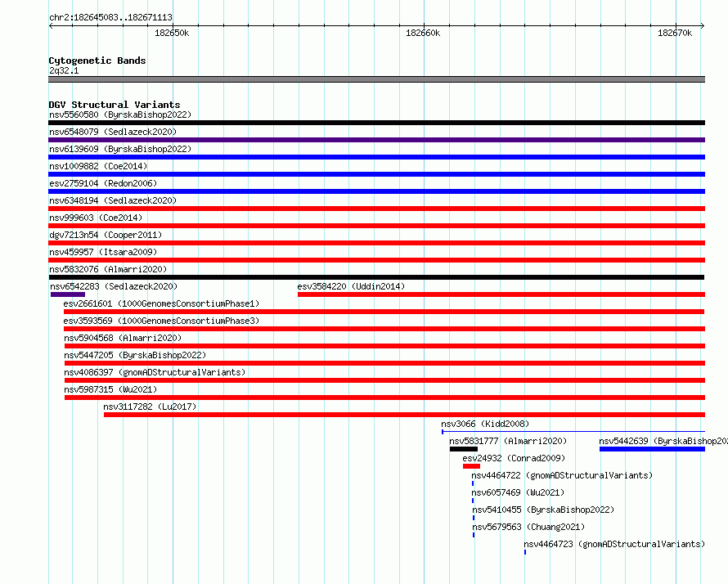The width and height of the screenshot is (728, 584).
Task: Click the 182650k scale label
Action: pos(172,33)
